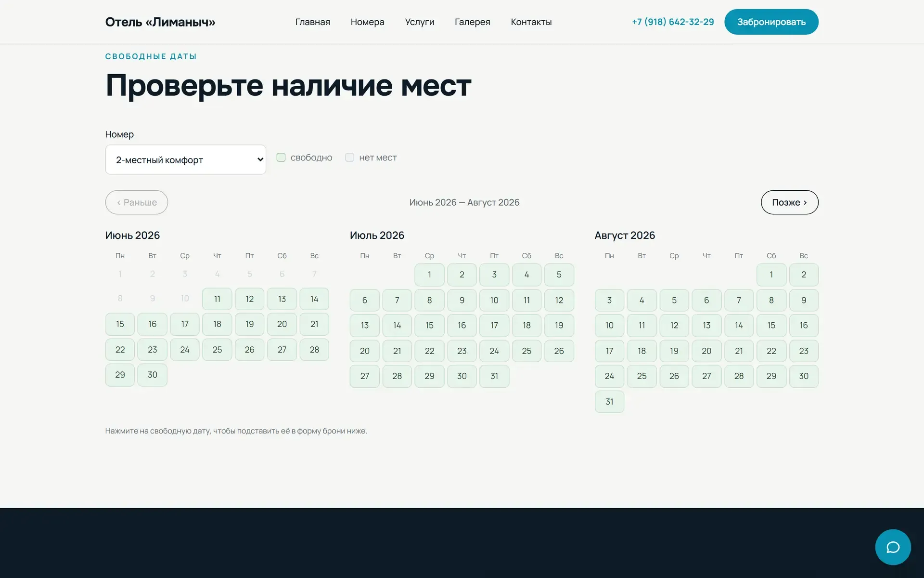The height and width of the screenshot is (578, 924).
Task: Select July 1 in Июль 2026
Action: tap(429, 275)
